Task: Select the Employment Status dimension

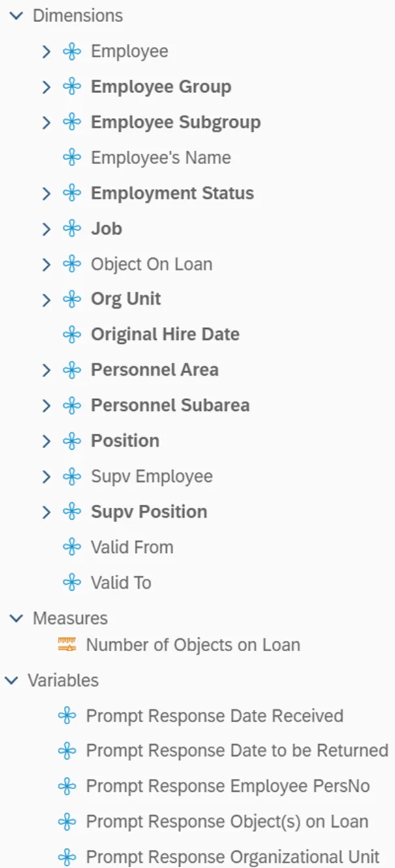Action: point(172,193)
